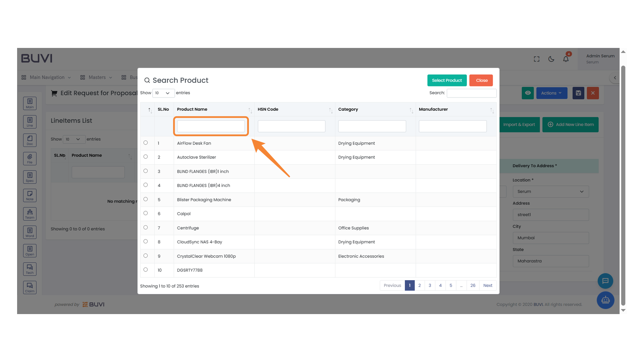Go to page 5 of product results

(450, 285)
